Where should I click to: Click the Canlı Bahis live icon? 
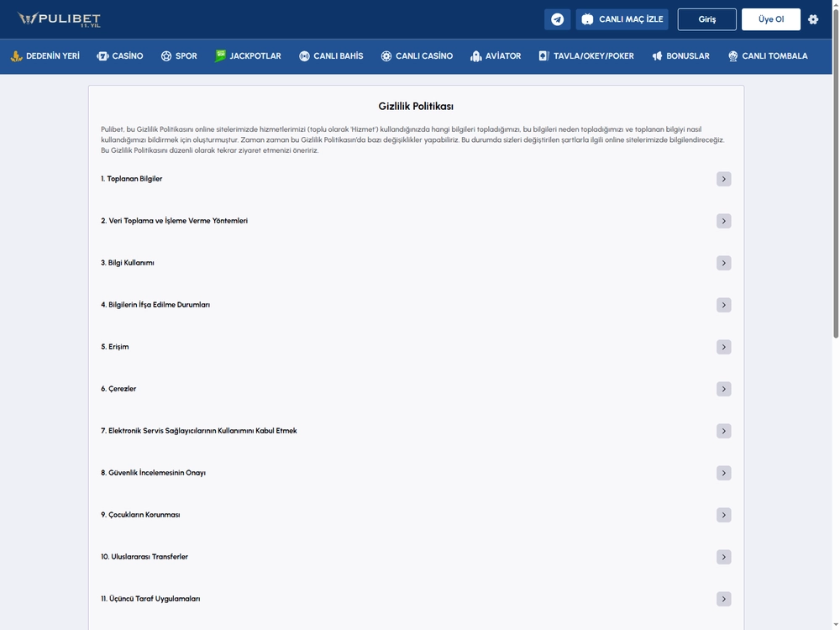(x=304, y=55)
